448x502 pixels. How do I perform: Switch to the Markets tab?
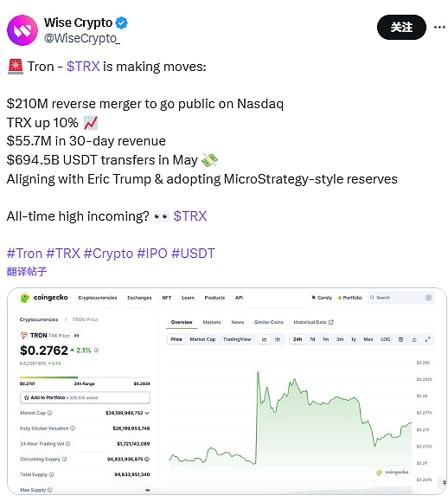[212, 322]
